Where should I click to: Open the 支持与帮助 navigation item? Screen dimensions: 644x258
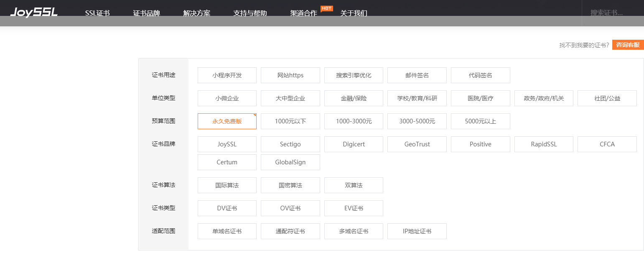(250, 13)
